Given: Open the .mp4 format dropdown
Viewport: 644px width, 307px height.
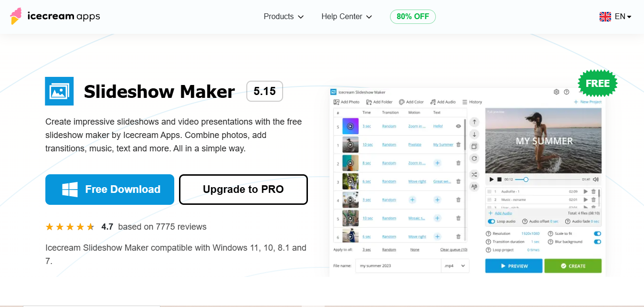Looking at the screenshot, I should click(x=455, y=265).
